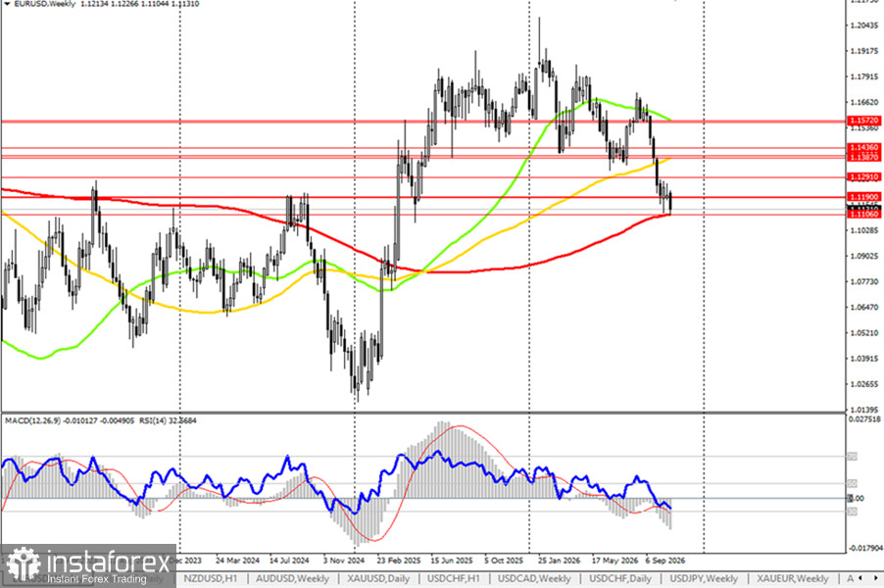Viewport: 884px width, 588px height.
Task: Click the 1.05210 price scale value
Action: pos(864,332)
